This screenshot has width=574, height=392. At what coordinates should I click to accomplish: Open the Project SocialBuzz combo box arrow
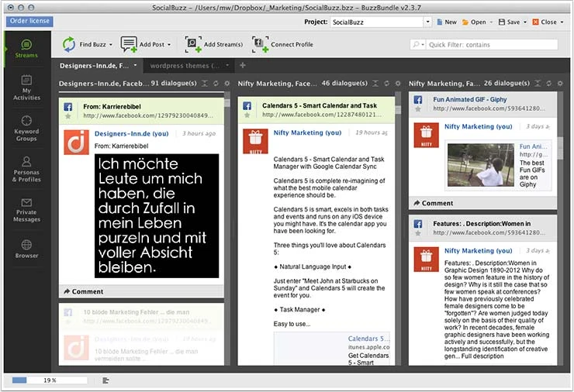(427, 22)
